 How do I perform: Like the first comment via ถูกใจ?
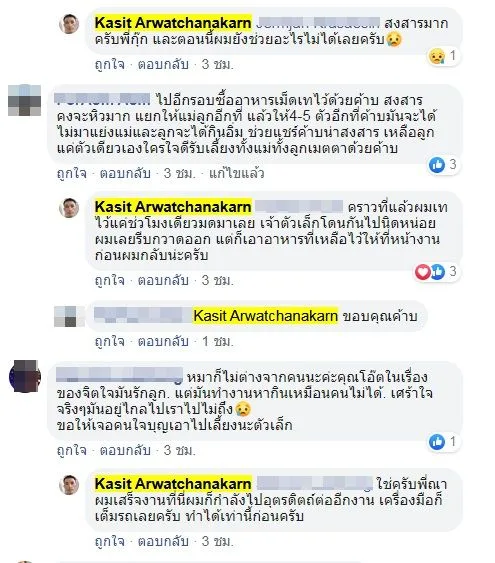[109, 65]
